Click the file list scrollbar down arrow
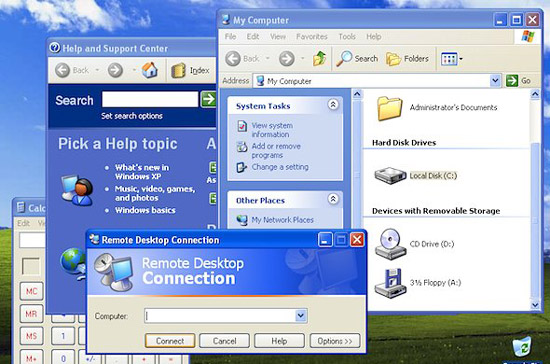The width and height of the screenshot is (550, 364). coord(535,305)
